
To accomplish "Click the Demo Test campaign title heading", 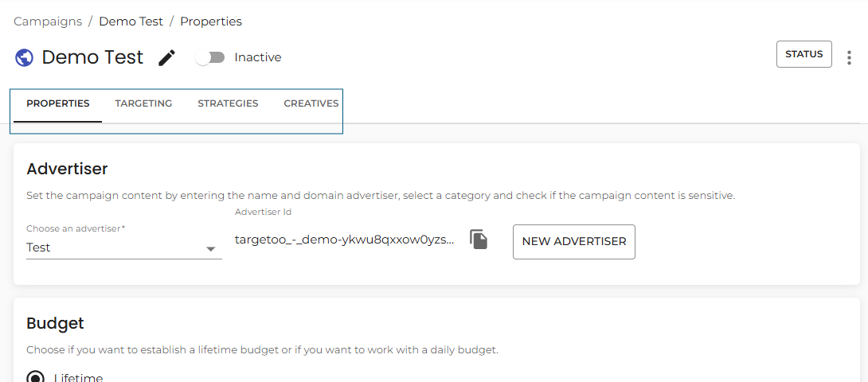I will pyautogui.click(x=92, y=57).
